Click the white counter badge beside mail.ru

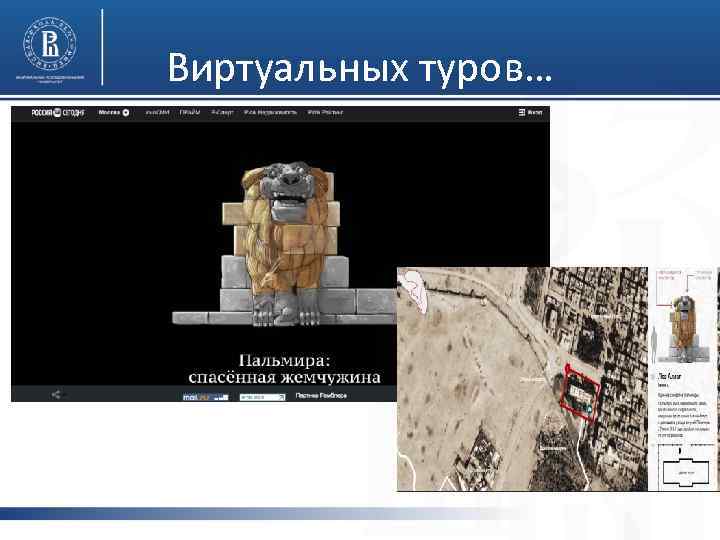point(262,397)
